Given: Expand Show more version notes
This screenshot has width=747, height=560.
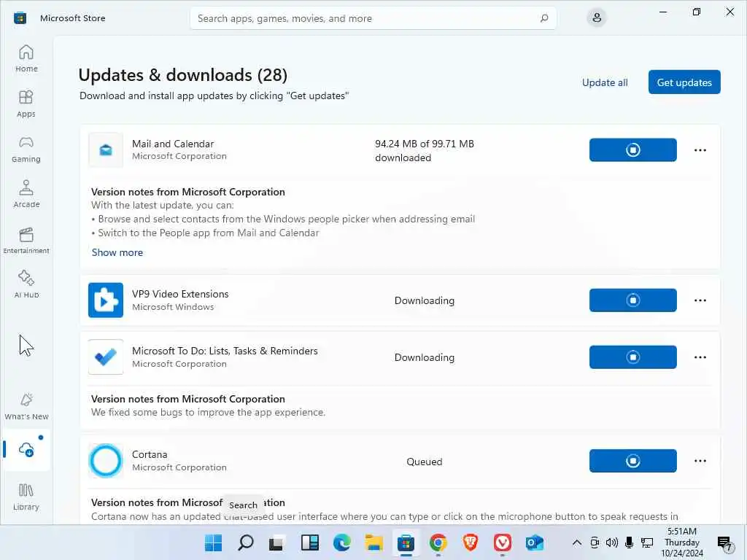Looking at the screenshot, I should click(x=117, y=252).
